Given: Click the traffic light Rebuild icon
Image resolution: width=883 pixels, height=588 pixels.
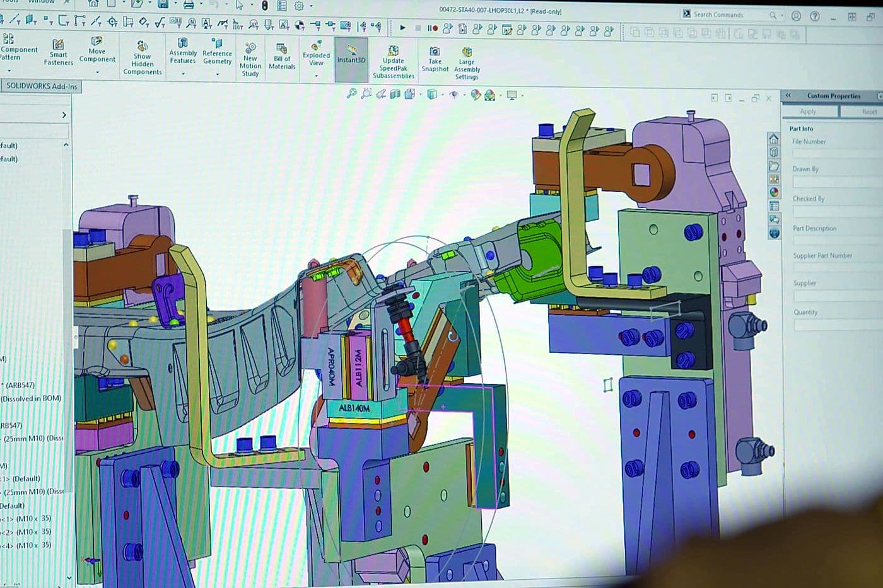Looking at the screenshot, I should click(265, 6).
